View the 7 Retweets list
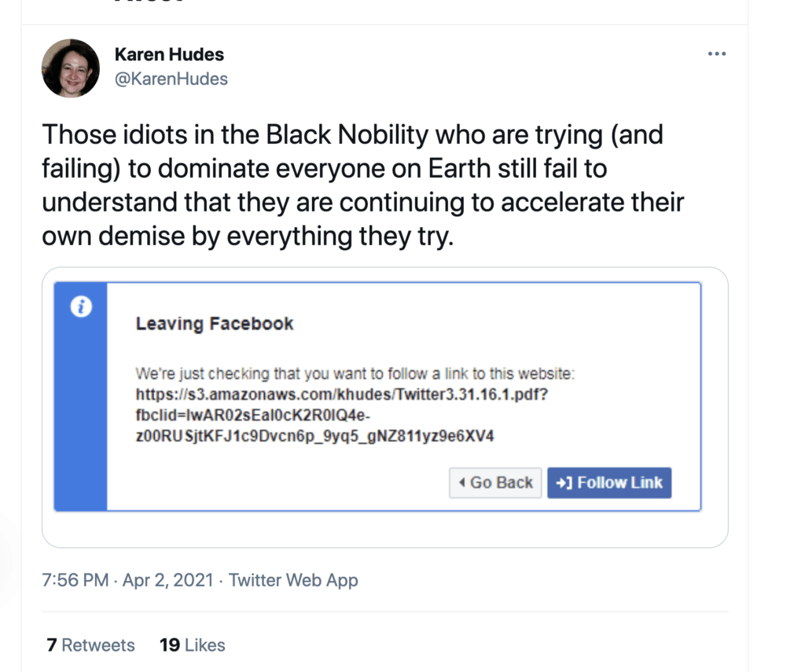This screenshot has width=805, height=672. point(90,645)
